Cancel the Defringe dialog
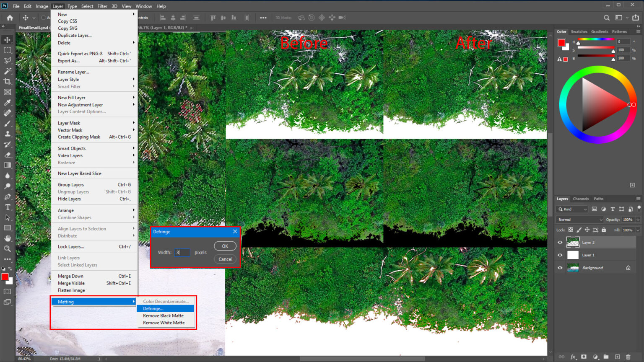Viewport: 644px width, 362px height. tap(225, 259)
